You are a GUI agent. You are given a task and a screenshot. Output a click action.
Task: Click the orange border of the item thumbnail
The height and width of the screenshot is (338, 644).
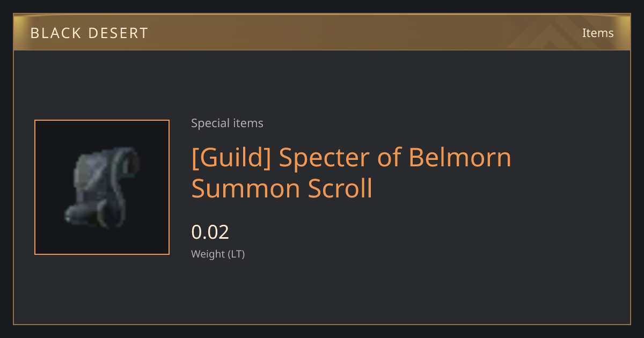click(x=102, y=120)
